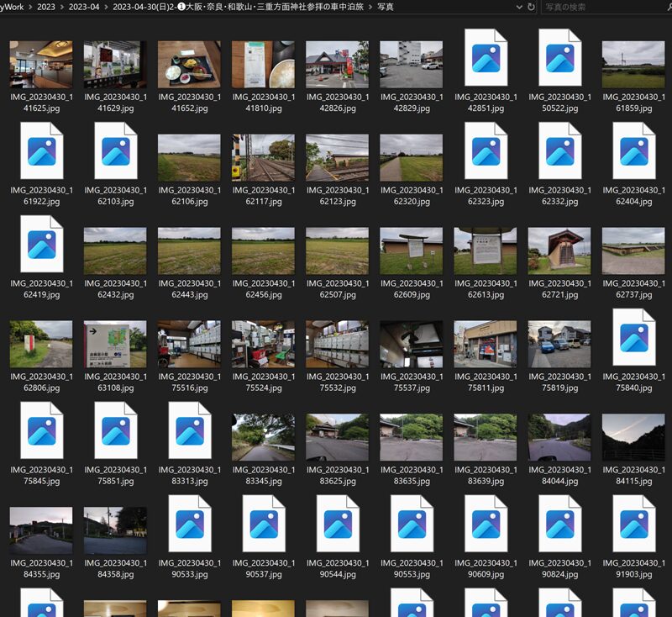Click the placeholder icon for IMG_20230430_161922.jpg
672x617 pixels.
coord(41,150)
